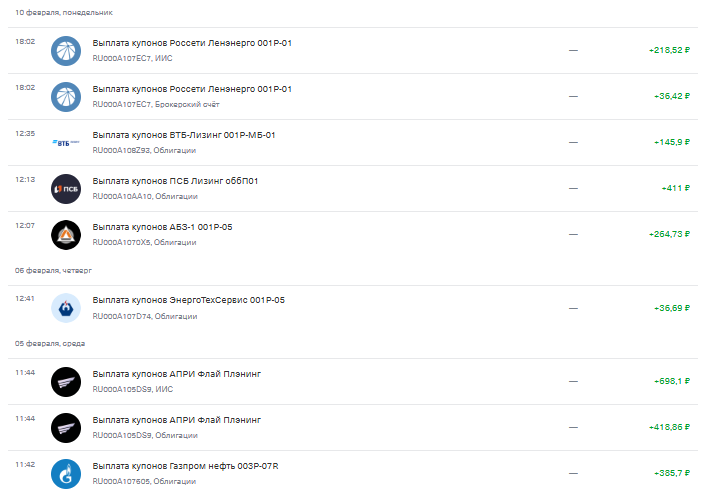Viewport: 709px width, 494px height.
Task: Select the +698,1 ₽ payment amount
Action: (x=672, y=381)
